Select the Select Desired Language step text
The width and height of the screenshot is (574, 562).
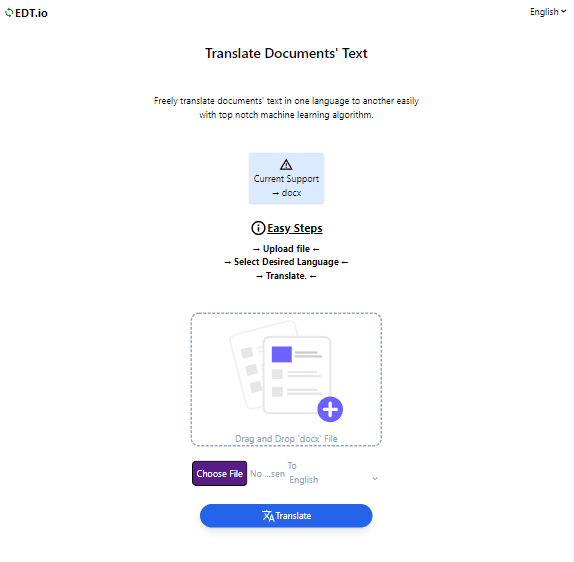(x=286, y=262)
